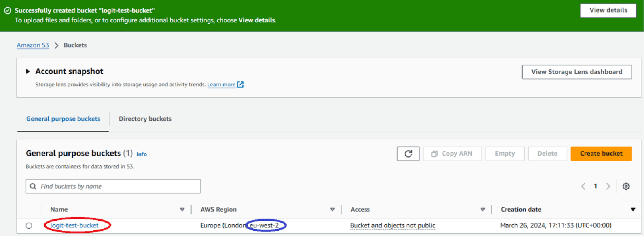Open the Info link next to General purpose buckets

point(142,154)
